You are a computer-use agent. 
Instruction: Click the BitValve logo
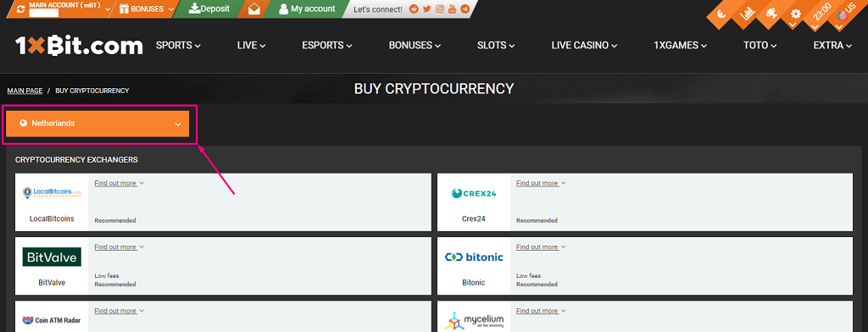point(52,257)
